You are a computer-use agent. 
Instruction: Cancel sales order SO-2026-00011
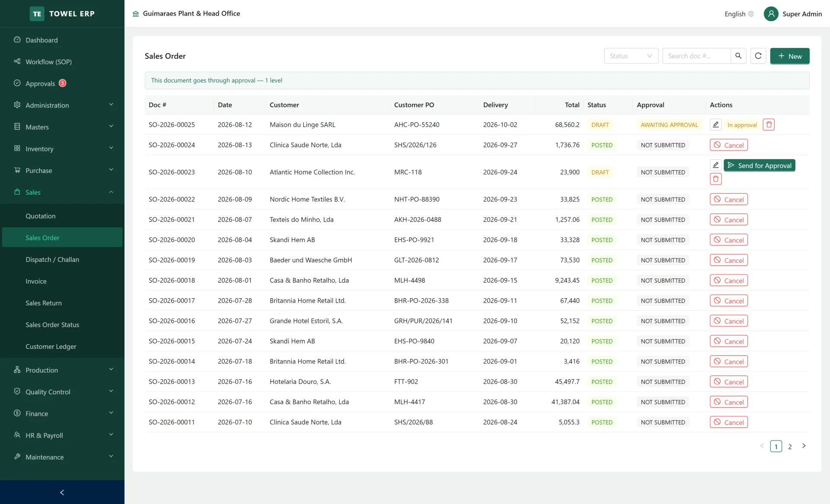click(729, 422)
